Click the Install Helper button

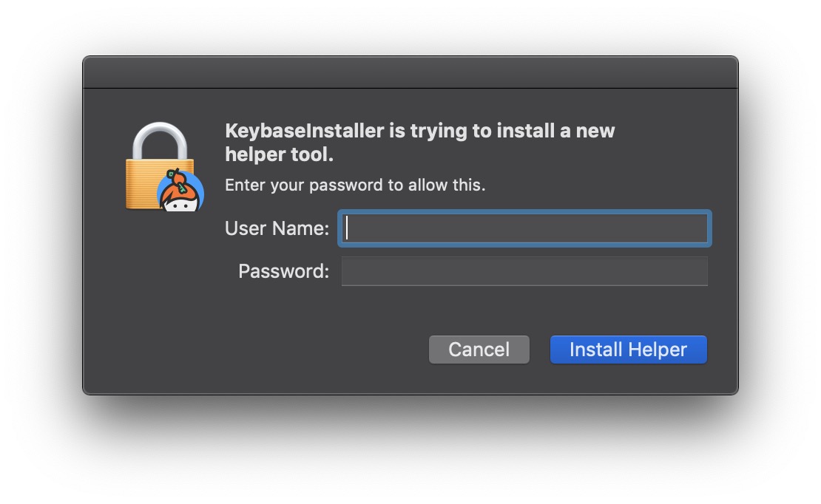tap(628, 350)
